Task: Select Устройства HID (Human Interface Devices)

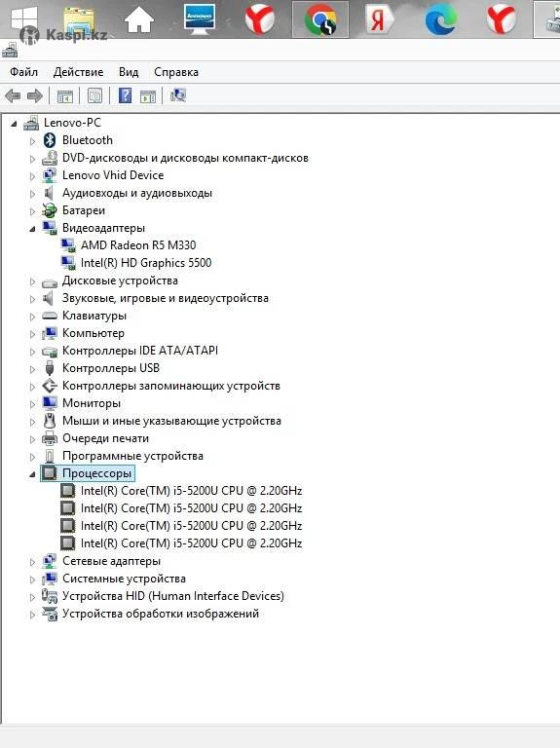Action: [x=173, y=596]
